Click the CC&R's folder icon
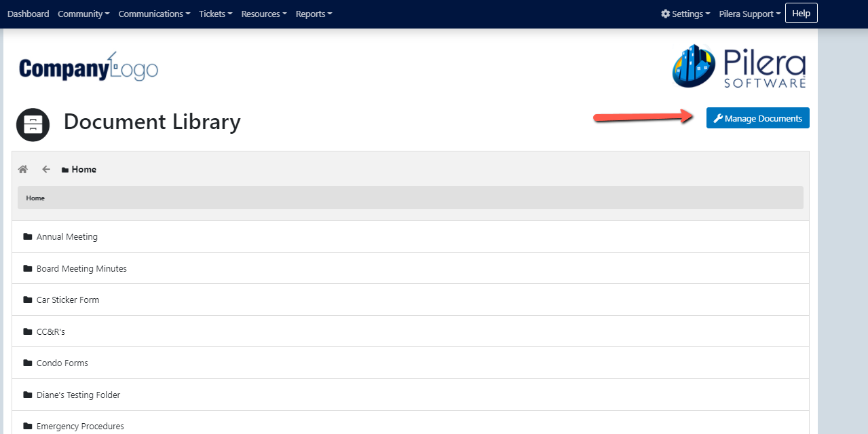This screenshot has height=434, width=868. click(28, 331)
